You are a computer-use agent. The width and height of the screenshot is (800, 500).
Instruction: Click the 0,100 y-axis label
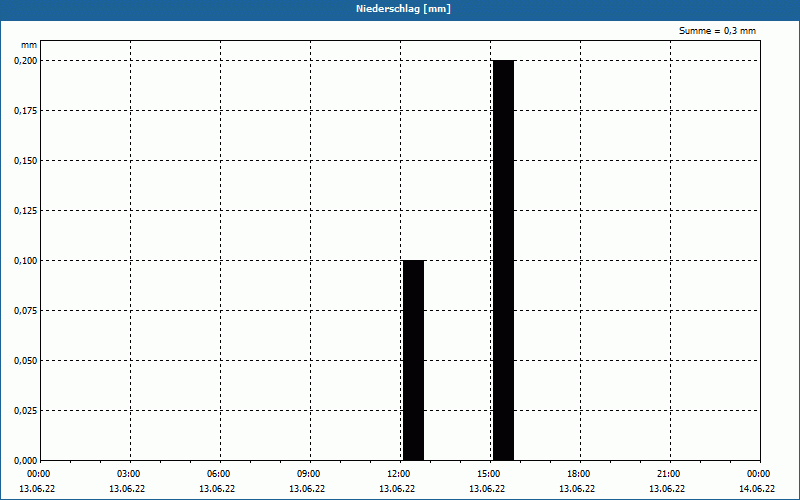[25, 261]
